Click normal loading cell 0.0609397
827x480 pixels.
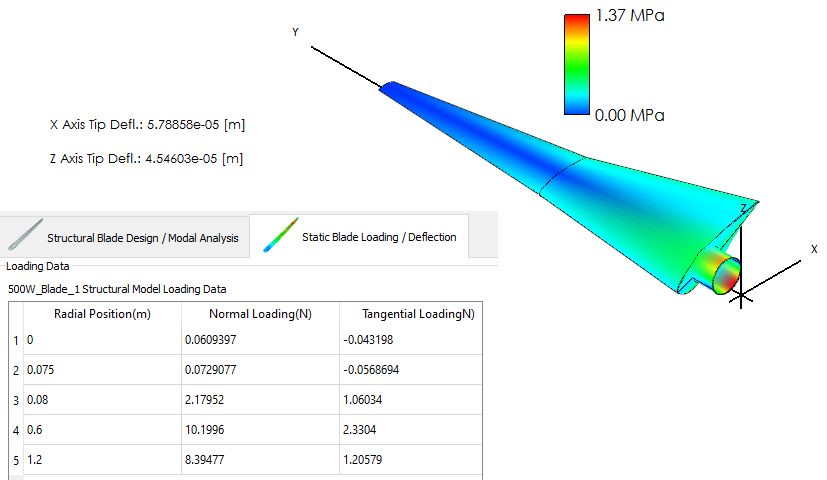point(261,340)
